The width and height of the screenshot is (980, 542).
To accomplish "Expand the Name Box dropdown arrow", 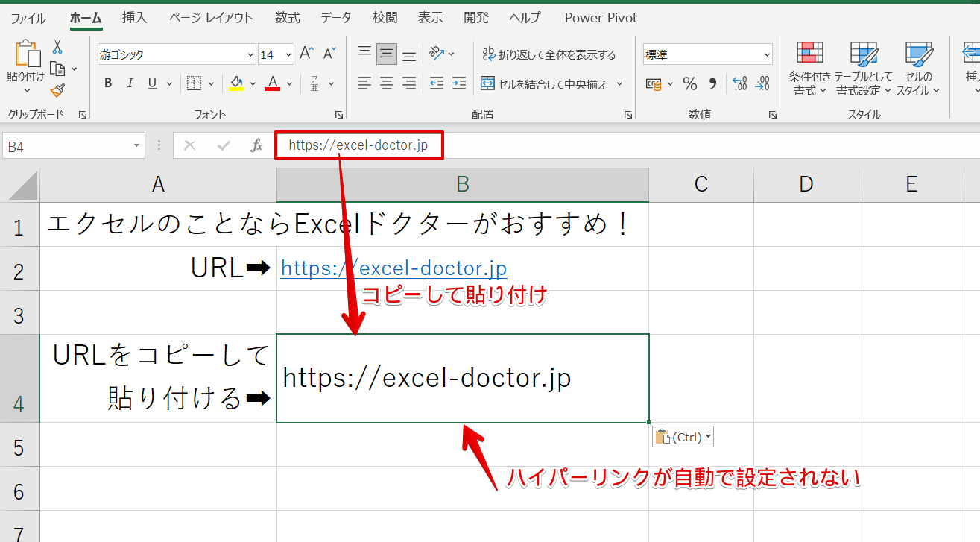I will 136,145.
